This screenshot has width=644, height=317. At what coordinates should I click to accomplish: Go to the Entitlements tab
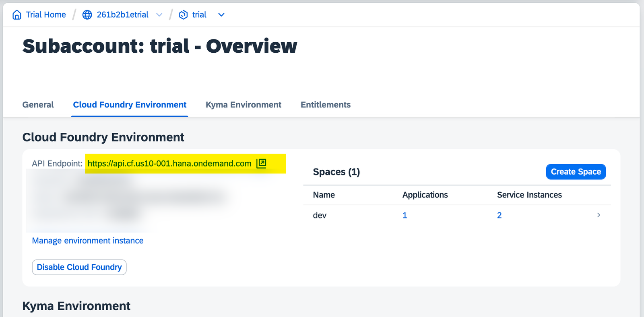pyautogui.click(x=326, y=105)
